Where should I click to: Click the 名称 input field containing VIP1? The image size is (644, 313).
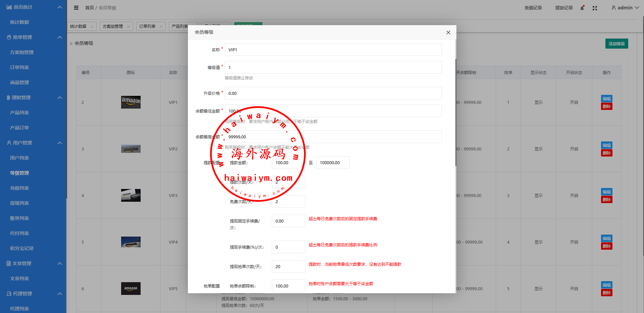(333, 50)
